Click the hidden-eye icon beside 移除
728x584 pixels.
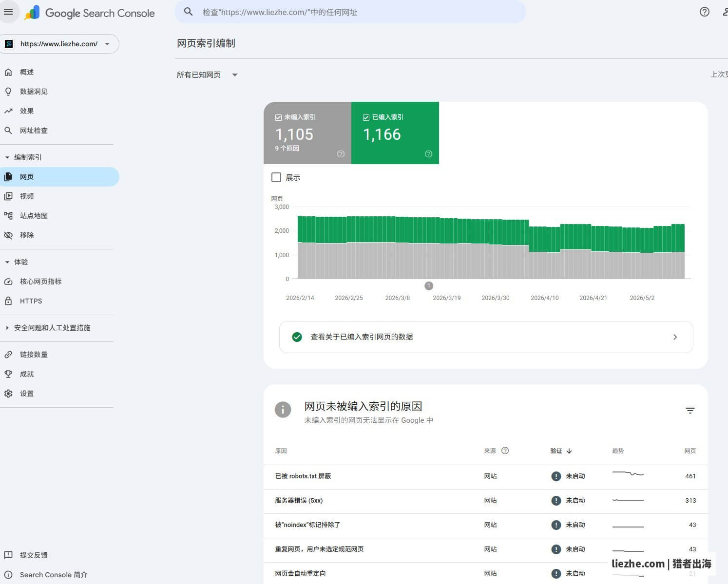click(8, 235)
